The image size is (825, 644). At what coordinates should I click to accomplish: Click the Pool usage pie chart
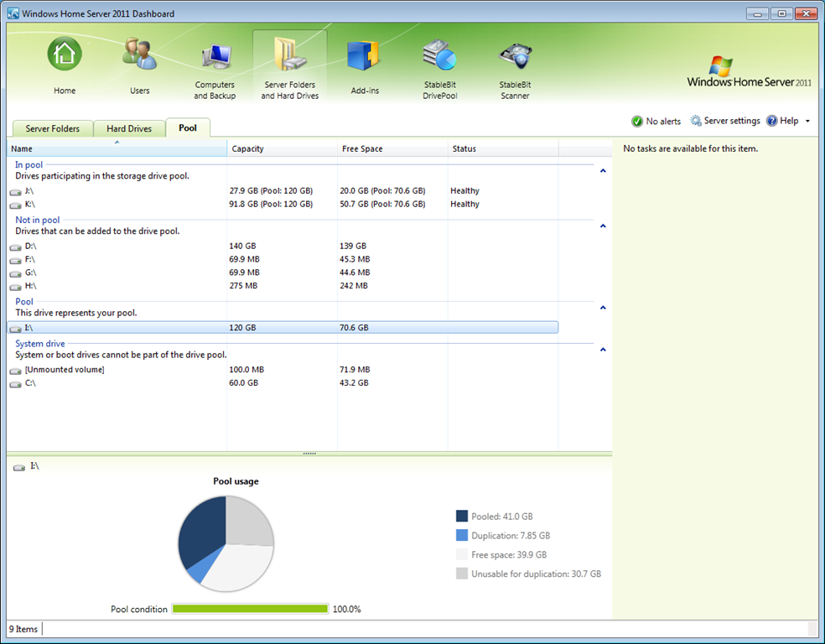coord(226,543)
